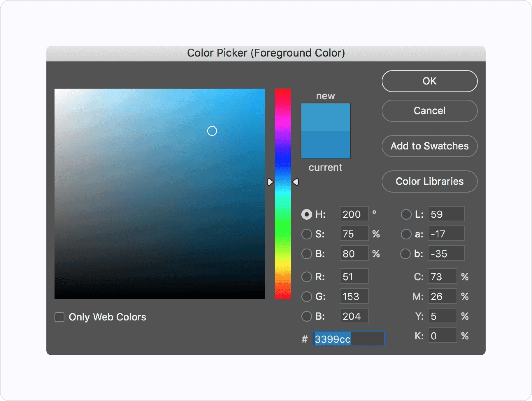Click Add to Swatches button
Screen dimensions: 532x401
(x=429, y=146)
